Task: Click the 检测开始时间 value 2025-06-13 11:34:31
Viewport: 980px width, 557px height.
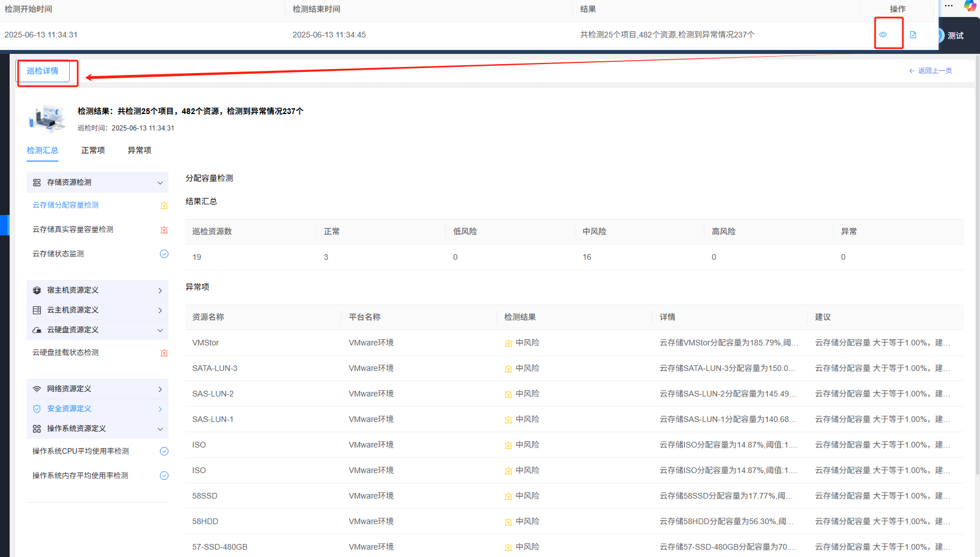Action: click(41, 35)
